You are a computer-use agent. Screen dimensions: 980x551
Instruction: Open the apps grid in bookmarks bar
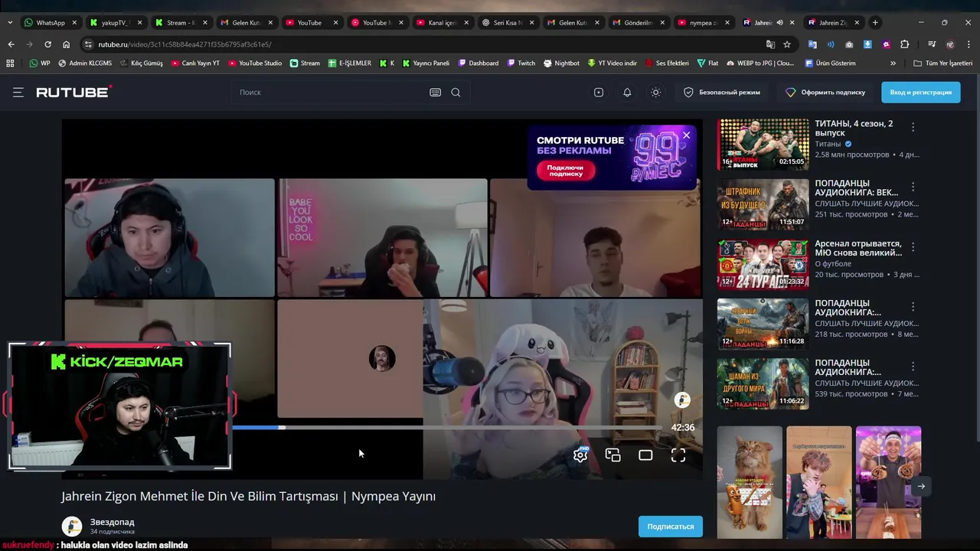pyautogui.click(x=10, y=64)
